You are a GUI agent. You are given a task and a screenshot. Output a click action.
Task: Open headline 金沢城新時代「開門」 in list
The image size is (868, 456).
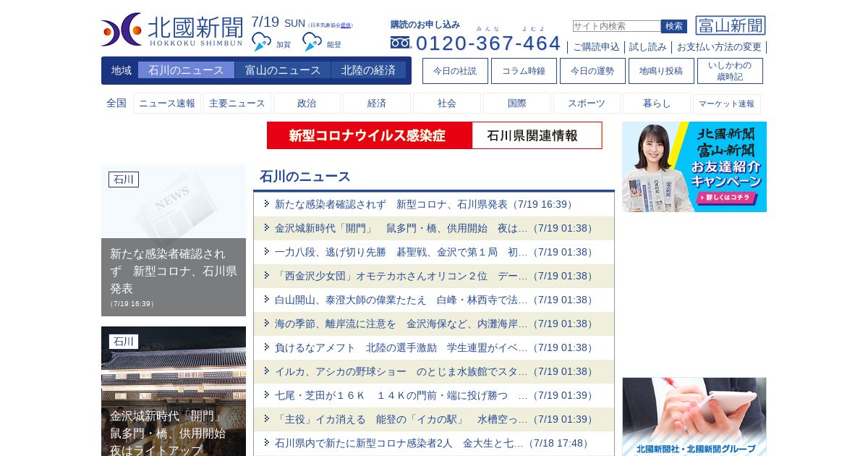coord(435,228)
